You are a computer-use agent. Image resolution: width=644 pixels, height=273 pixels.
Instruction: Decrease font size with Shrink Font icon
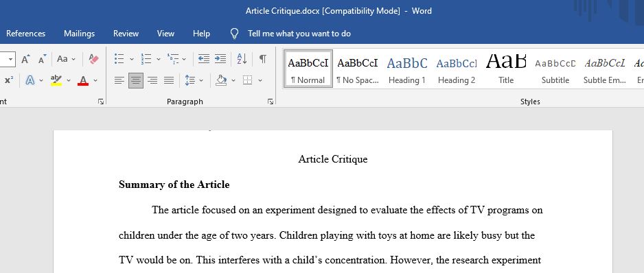coord(43,59)
